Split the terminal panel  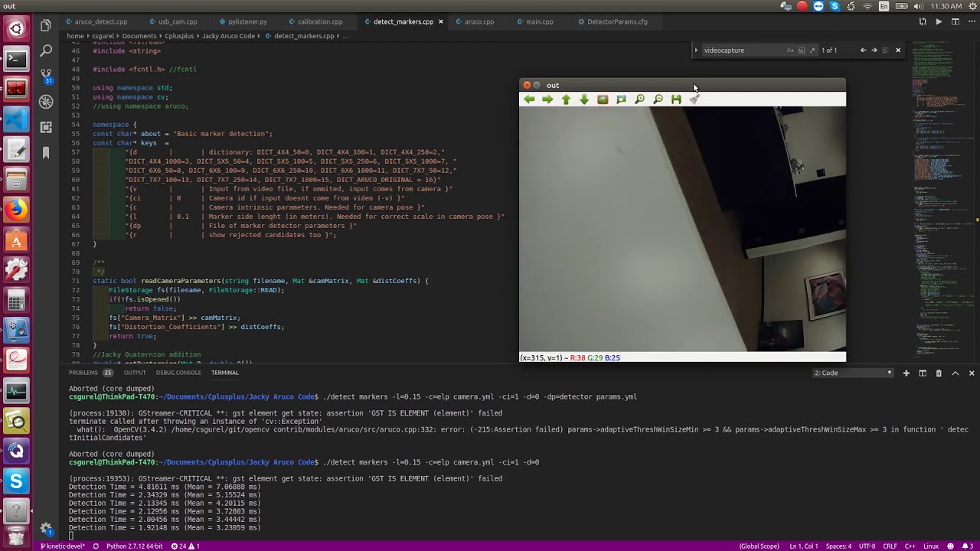click(x=923, y=373)
